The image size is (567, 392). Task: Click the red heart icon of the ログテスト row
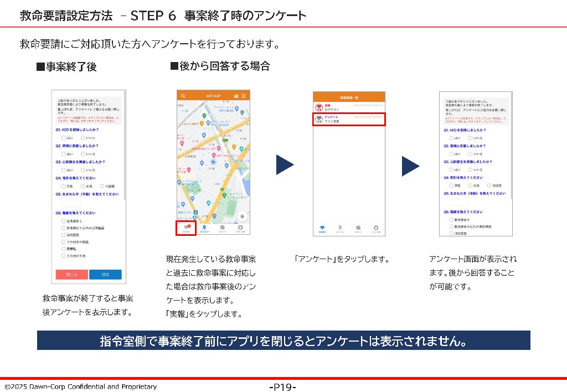point(318,107)
